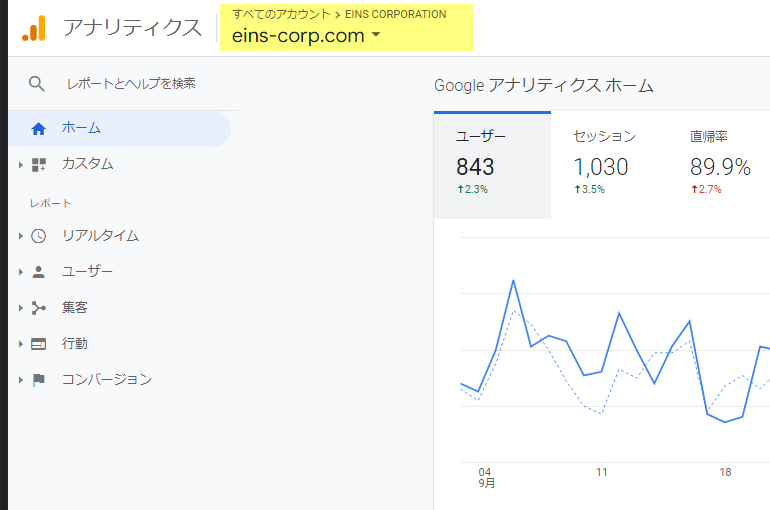Click the Audience person icon

pos(38,272)
